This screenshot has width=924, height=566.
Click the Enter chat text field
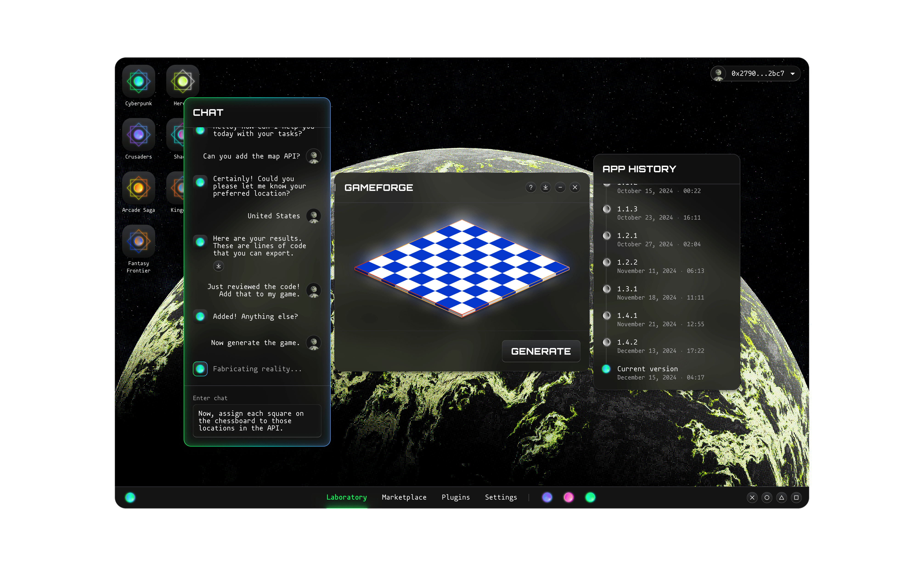(257, 421)
